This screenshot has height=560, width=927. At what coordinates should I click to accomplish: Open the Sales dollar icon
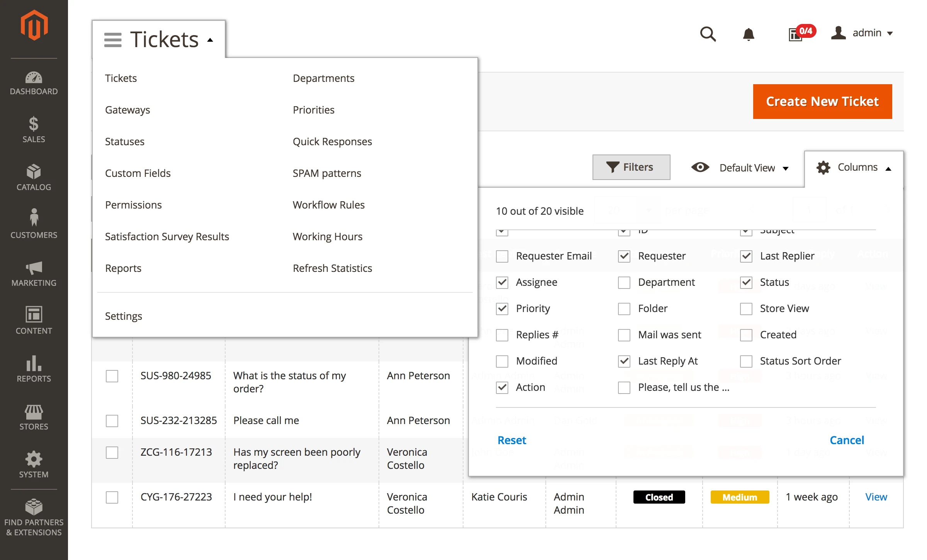tap(34, 124)
